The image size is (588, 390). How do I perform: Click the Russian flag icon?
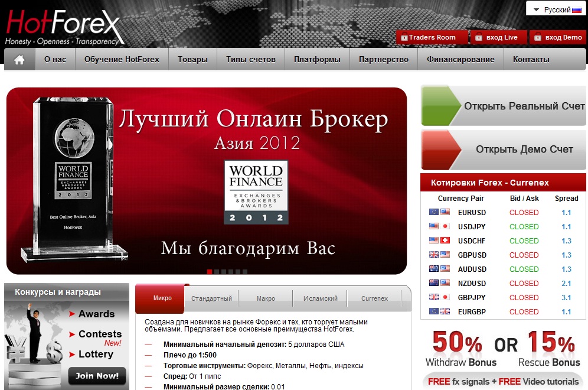tap(577, 10)
